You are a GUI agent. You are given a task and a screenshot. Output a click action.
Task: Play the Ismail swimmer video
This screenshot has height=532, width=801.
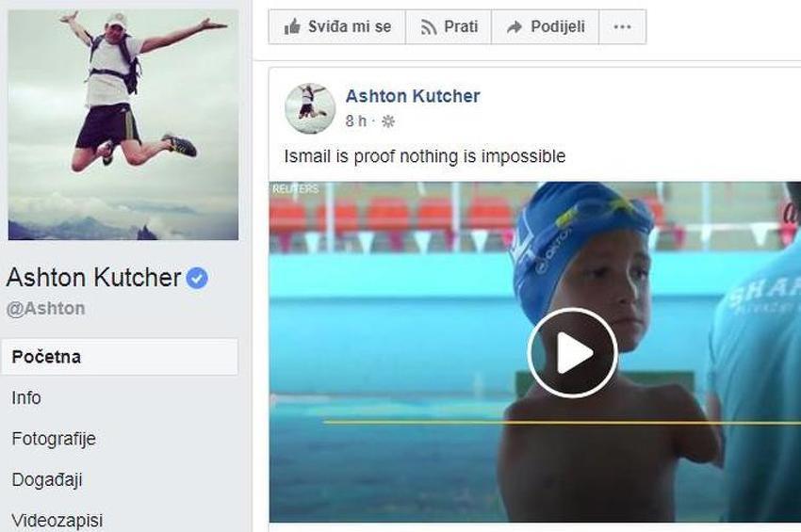point(572,353)
